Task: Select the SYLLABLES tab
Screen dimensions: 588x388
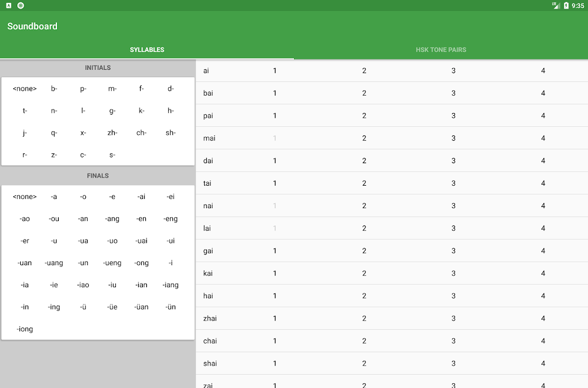Action: (x=147, y=50)
